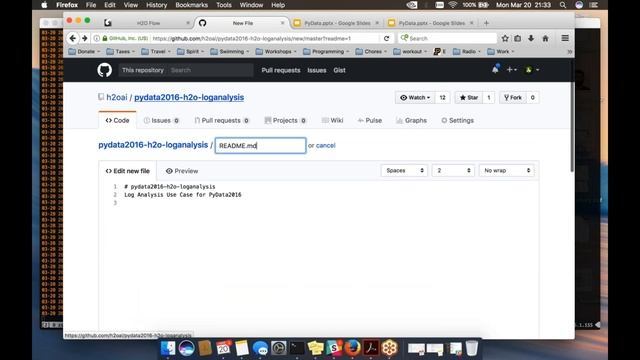
Task: Open the notifications bell icon
Action: [x=496, y=69]
